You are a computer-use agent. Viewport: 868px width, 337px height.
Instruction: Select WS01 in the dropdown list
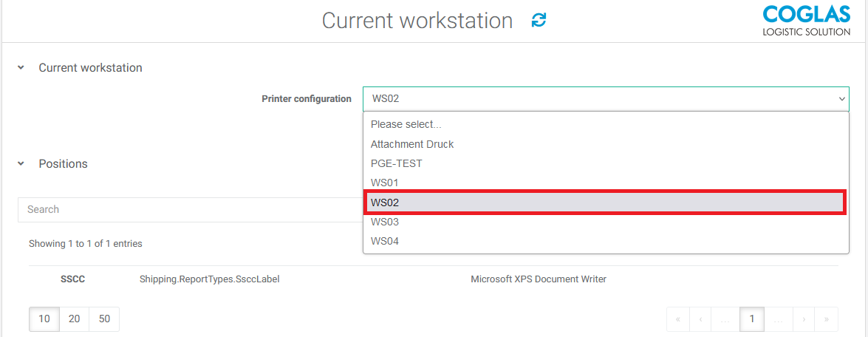[385, 183]
